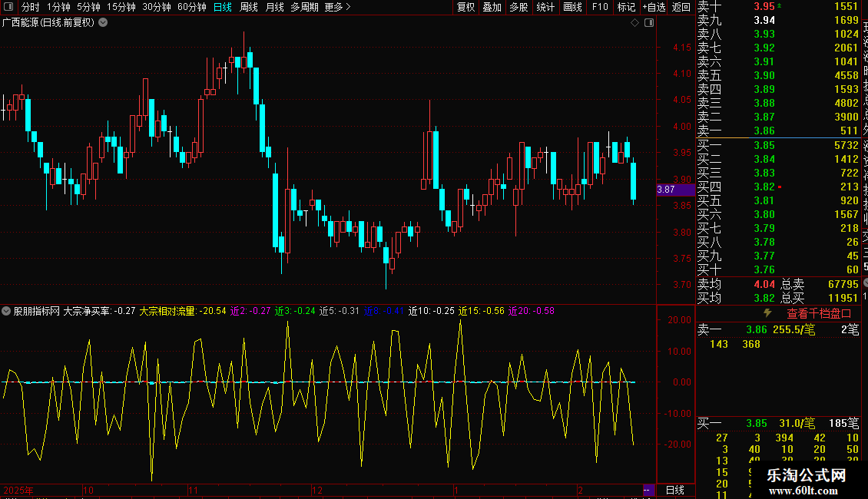Image resolution: width=868 pixels, height=499 pixels.
Task: Click the 日线 label at bottom right
Action: coord(675,490)
